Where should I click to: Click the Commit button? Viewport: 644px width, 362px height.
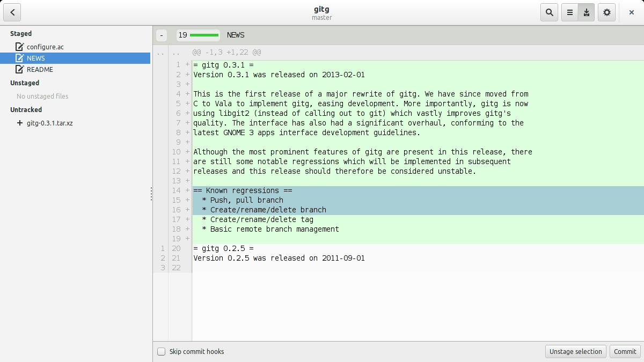click(625, 352)
